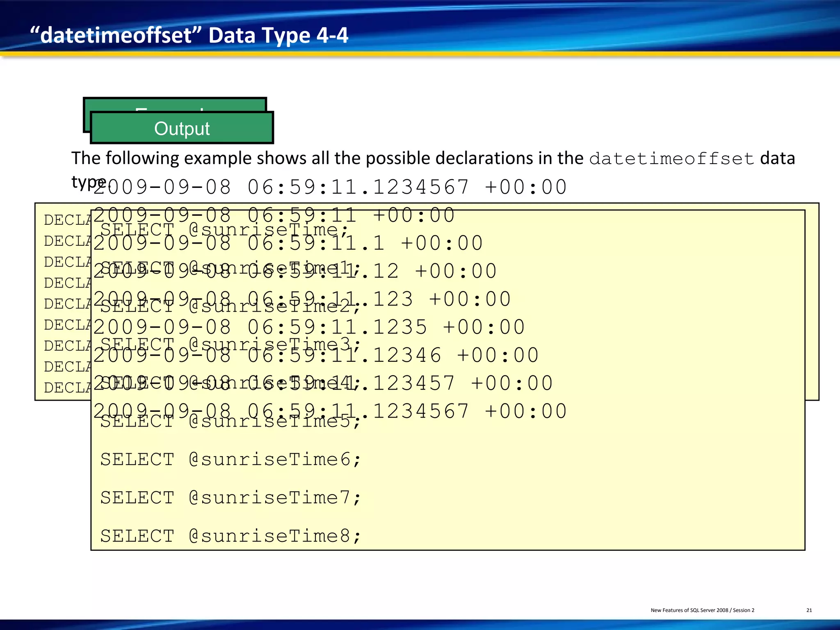Image resolution: width=840 pixels, height=630 pixels.
Task: Select the line 'SELECT @sunriseTime6;'
Action: 231,459
